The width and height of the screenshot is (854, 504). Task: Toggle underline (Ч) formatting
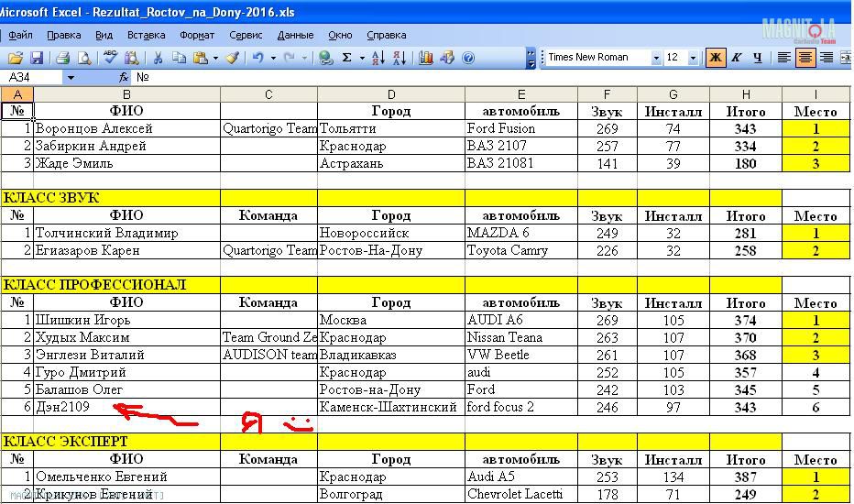[757, 58]
